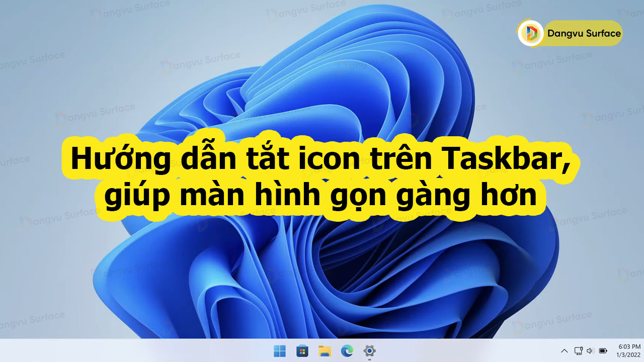
Task: Launch Microsoft Edge browser
Action: [x=347, y=352]
